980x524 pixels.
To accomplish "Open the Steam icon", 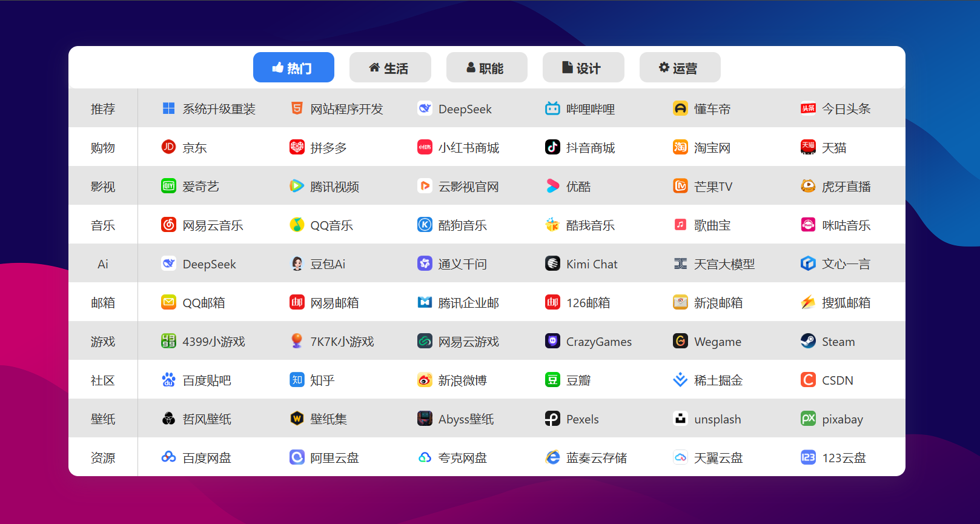I will click(x=808, y=341).
